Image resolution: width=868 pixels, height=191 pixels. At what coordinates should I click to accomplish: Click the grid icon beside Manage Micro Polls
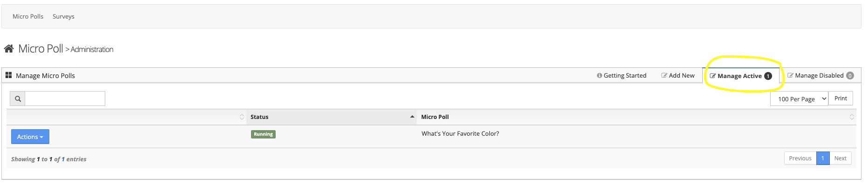click(x=8, y=75)
